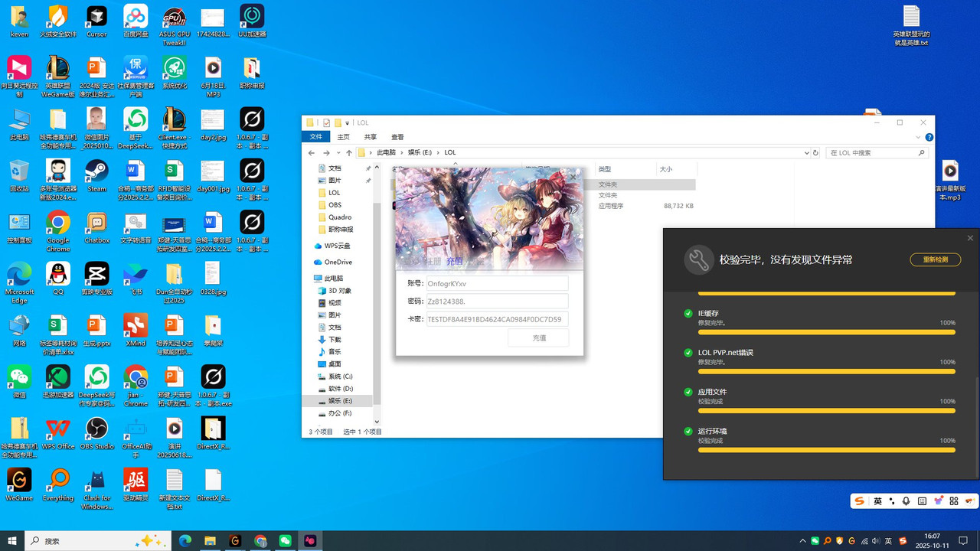Open 百度网盘 desktop icon
The image size is (980, 551).
(x=136, y=21)
